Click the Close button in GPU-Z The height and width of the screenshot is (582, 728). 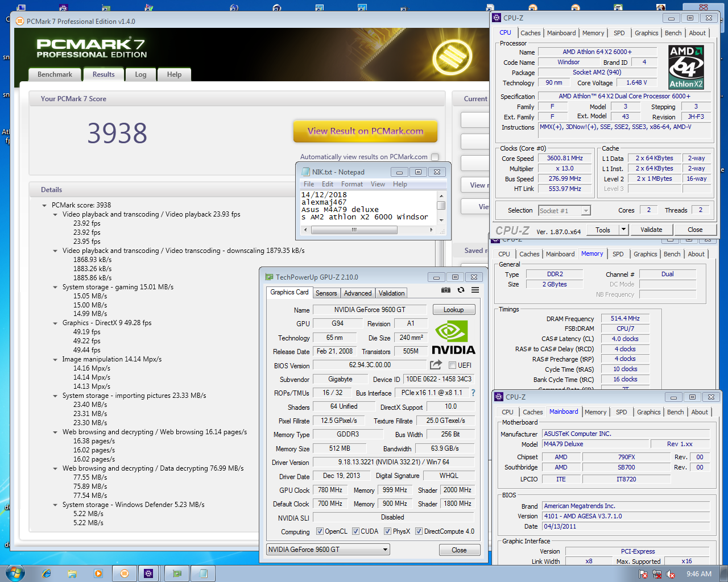point(459,550)
